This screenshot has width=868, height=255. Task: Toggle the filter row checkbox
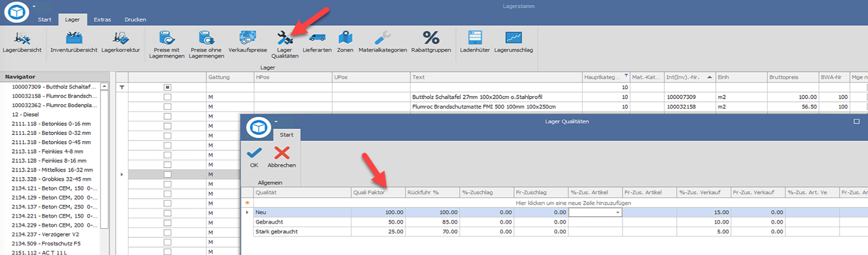pyautogui.click(x=167, y=88)
